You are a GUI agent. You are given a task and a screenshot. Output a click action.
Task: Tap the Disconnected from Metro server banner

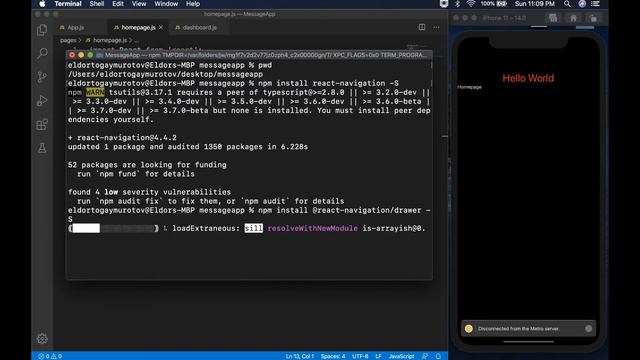[528, 329]
